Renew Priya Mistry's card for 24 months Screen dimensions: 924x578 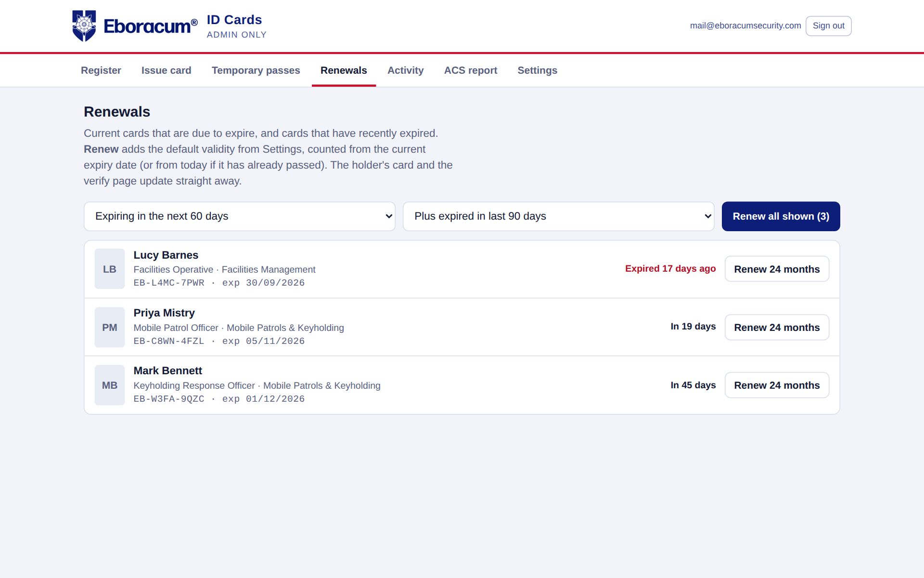click(x=777, y=327)
